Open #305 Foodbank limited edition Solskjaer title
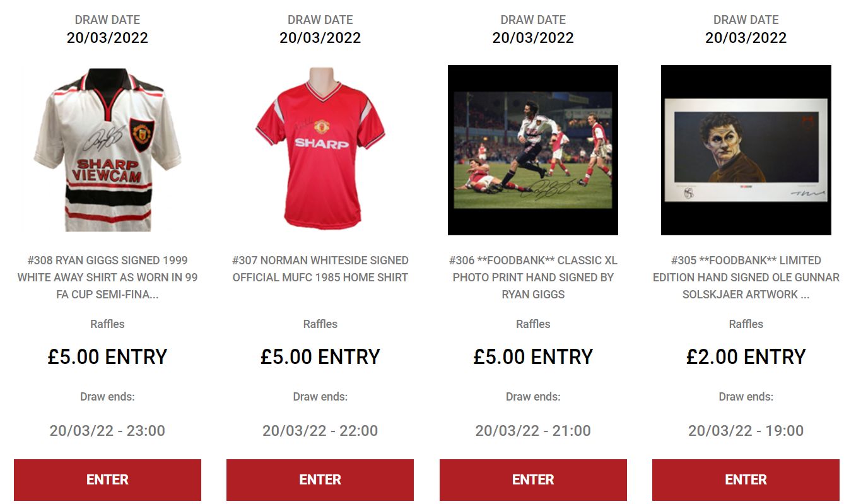844x504 pixels. click(x=746, y=278)
